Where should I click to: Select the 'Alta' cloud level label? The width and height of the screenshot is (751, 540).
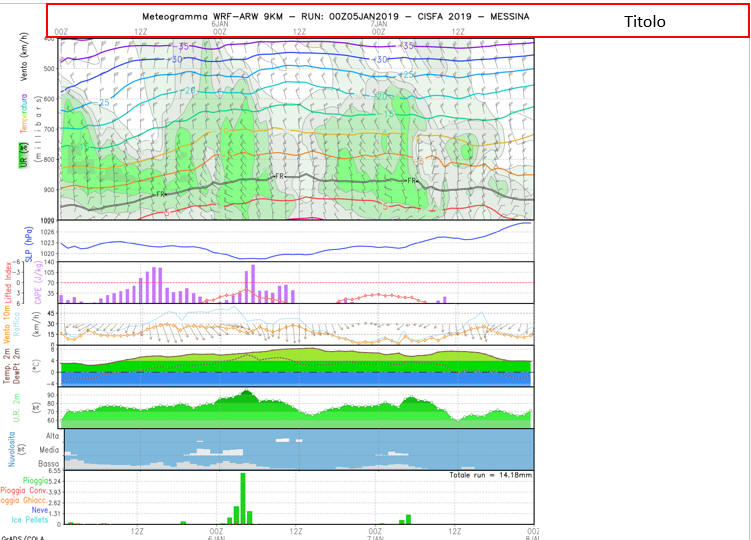(53, 436)
